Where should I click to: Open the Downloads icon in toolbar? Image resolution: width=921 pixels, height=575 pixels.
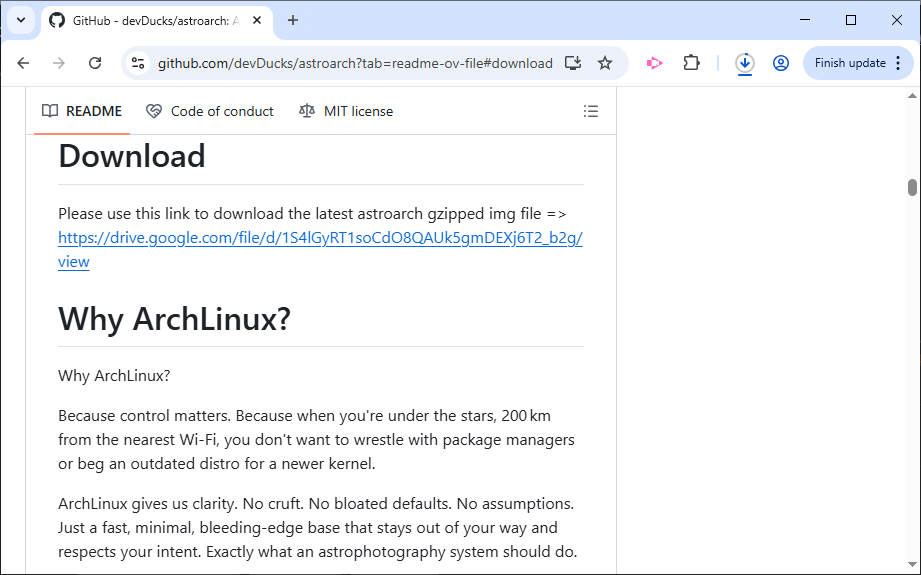745,63
